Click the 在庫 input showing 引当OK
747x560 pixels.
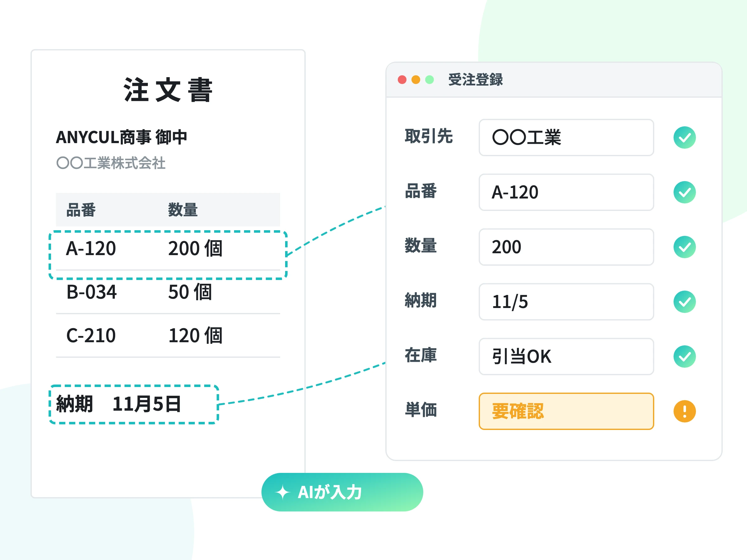coord(566,356)
